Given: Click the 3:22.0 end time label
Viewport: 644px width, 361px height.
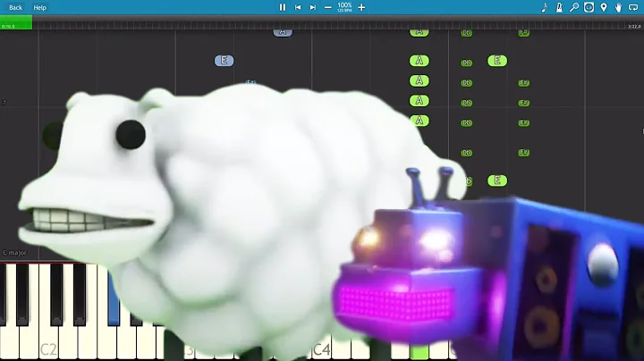Looking at the screenshot, I should click(x=634, y=26).
